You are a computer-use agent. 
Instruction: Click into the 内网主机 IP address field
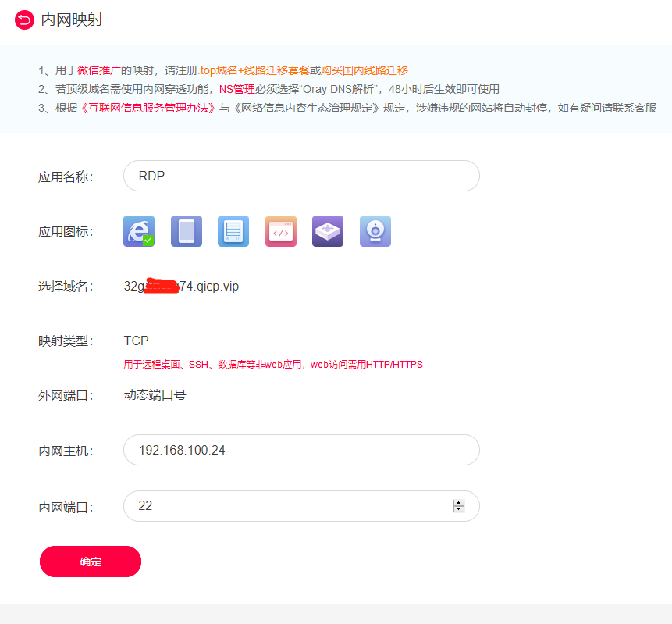click(301, 450)
